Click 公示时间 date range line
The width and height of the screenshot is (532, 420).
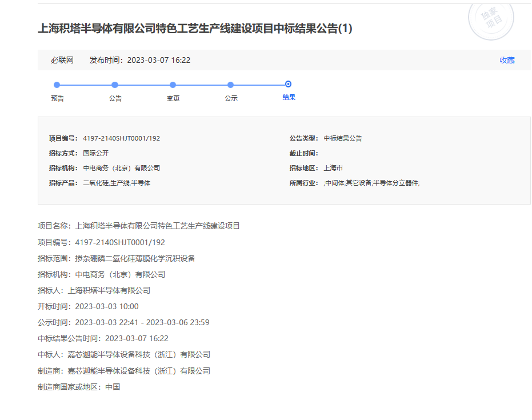[x=123, y=322]
